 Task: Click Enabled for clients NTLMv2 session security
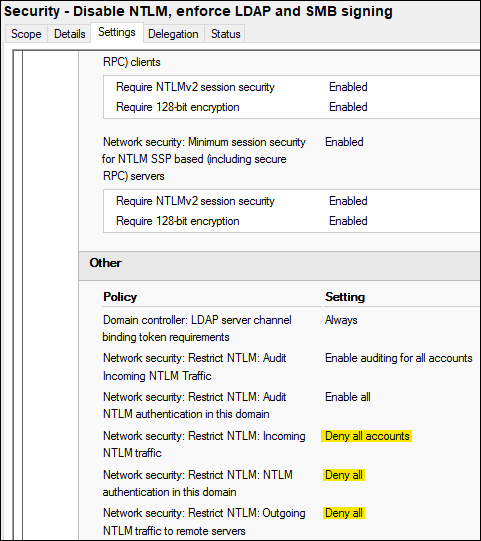tap(348, 87)
